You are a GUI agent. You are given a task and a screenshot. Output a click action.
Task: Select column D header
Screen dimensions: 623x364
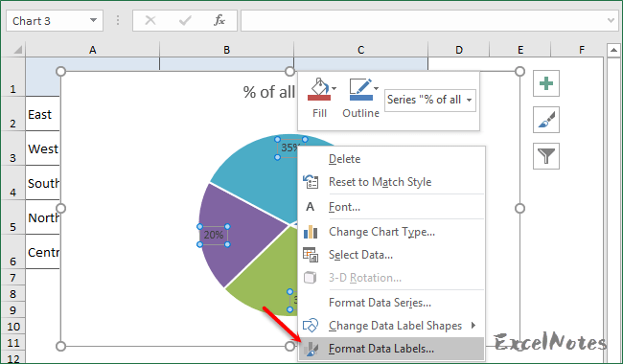(x=459, y=50)
